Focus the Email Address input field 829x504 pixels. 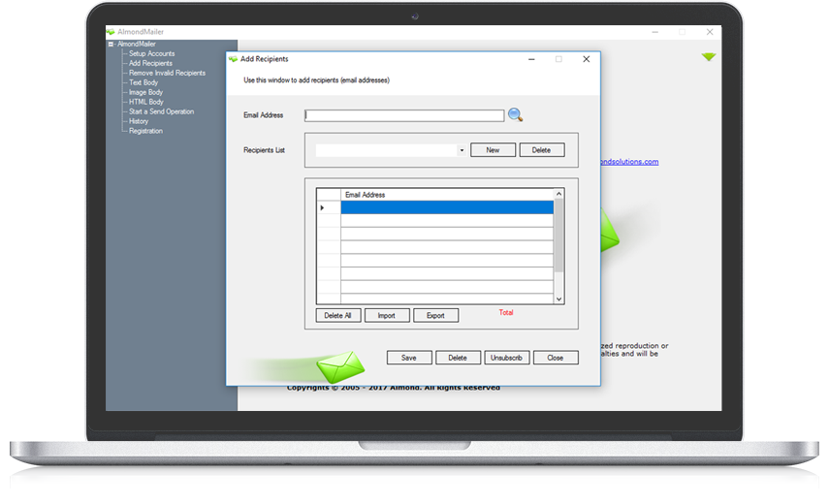point(404,115)
